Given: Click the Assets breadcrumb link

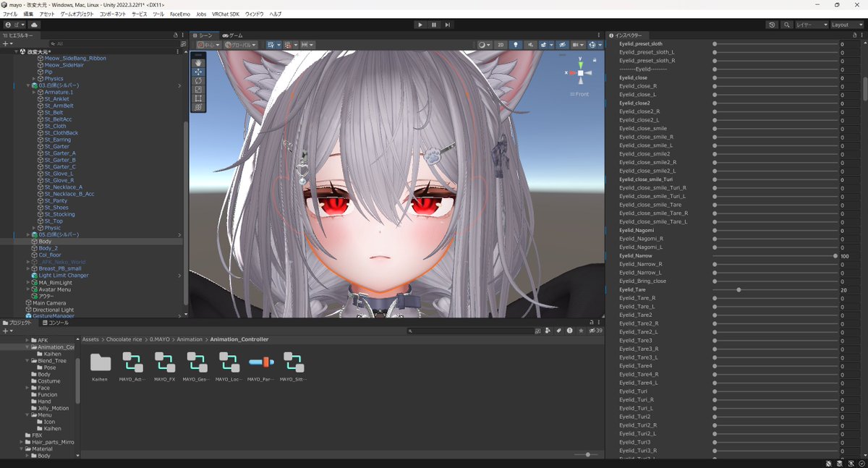Looking at the screenshot, I should 90,339.
